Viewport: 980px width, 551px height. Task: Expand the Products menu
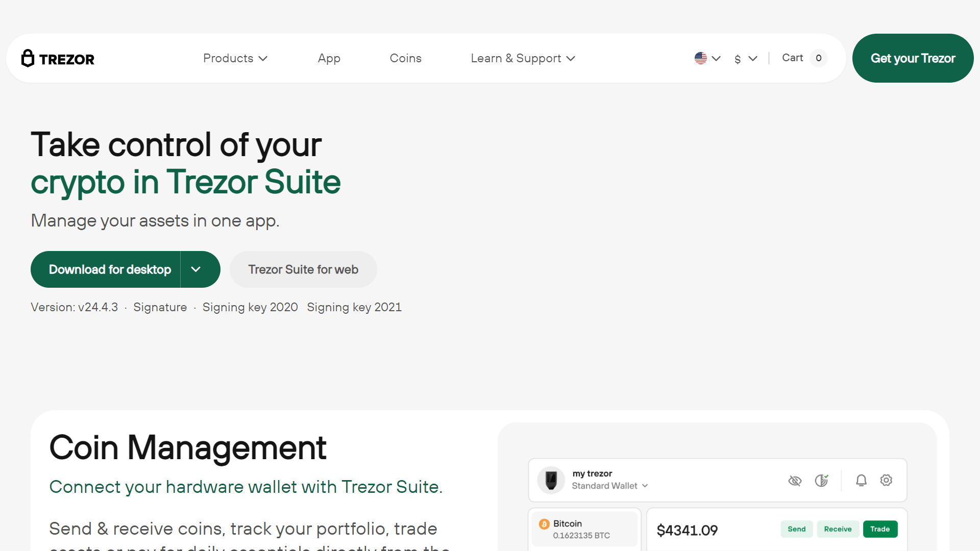[235, 58]
